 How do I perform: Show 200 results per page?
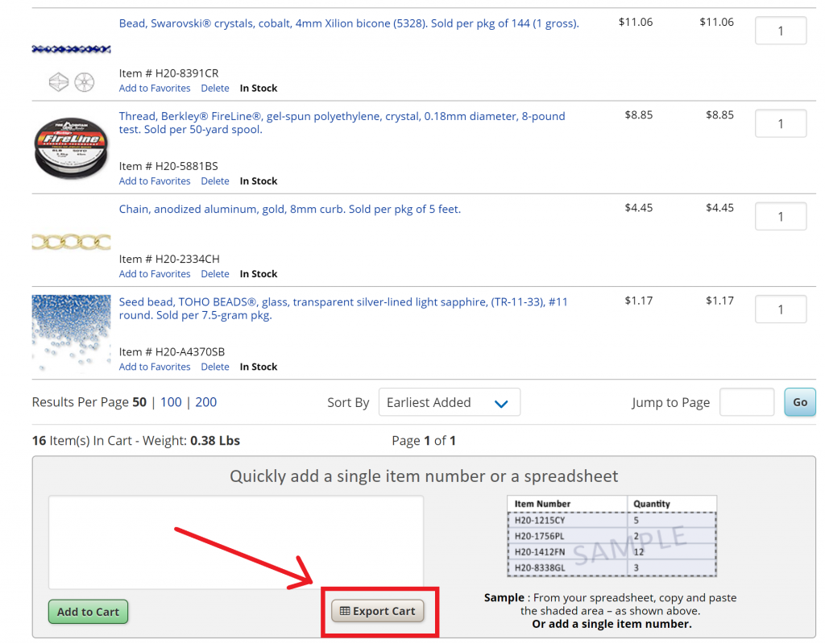click(x=205, y=402)
